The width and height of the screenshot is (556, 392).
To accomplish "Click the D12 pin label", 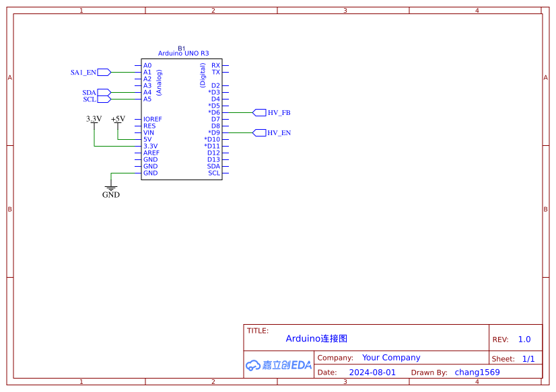I will click(x=214, y=153).
